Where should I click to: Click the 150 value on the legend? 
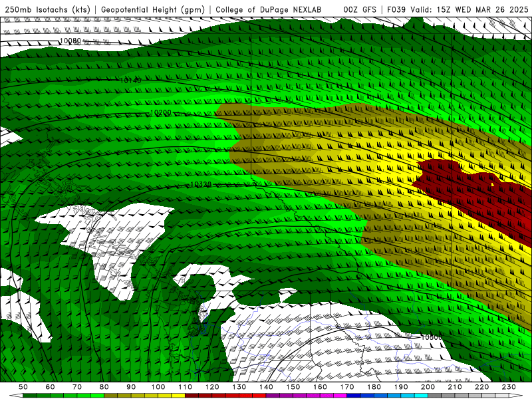[x=293, y=387]
